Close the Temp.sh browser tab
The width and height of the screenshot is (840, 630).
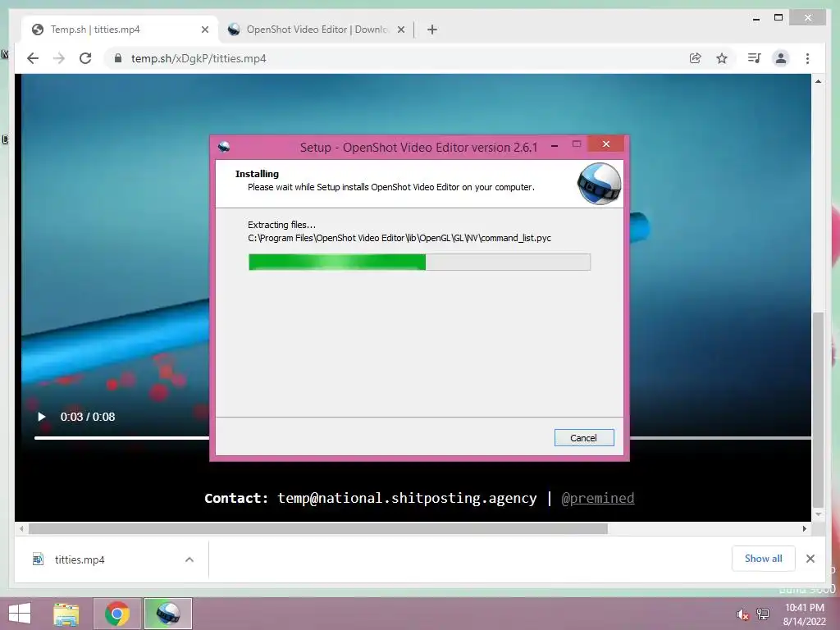pyautogui.click(x=204, y=30)
